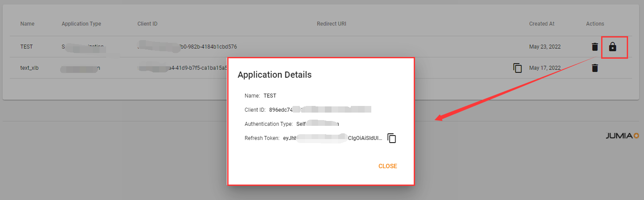This screenshot has width=644, height=200.
Task: Click the May 17, 2022 date cell
Action: tap(545, 68)
